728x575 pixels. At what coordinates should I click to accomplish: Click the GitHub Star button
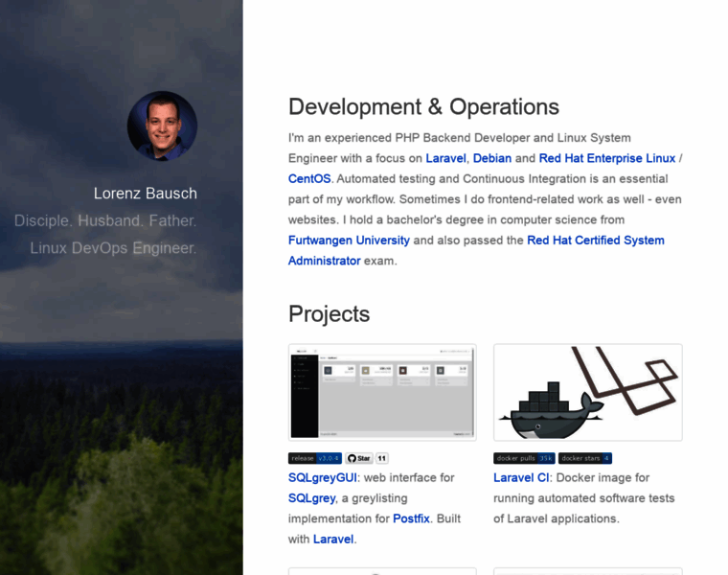click(359, 458)
